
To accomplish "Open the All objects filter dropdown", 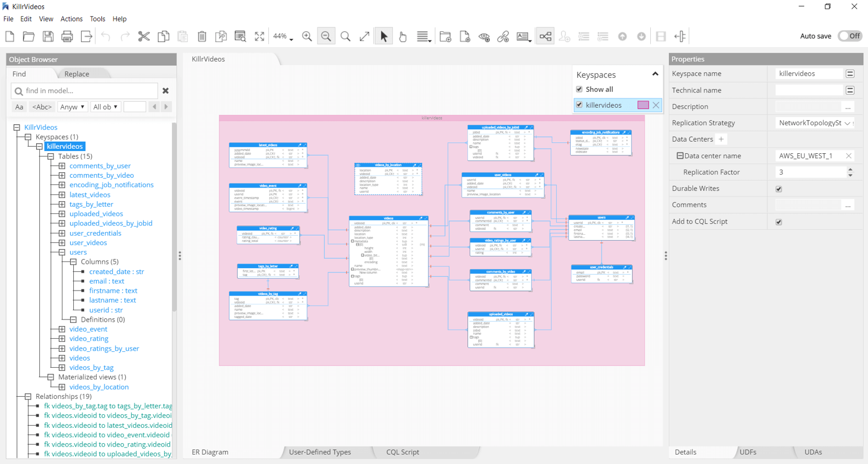I will pyautogui.click(x=106, y=107).
